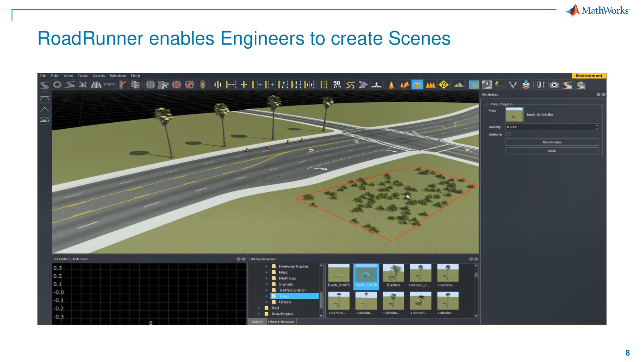Activate the highlighted prop polygon tool
Screen dimensions: 644x362
[417, 85]
